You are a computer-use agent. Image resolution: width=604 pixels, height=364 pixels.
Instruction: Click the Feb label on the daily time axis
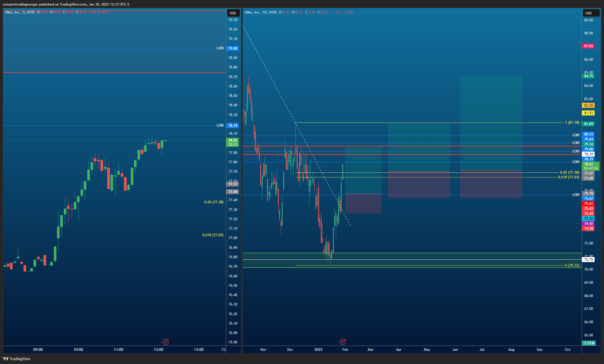(345, 350)
